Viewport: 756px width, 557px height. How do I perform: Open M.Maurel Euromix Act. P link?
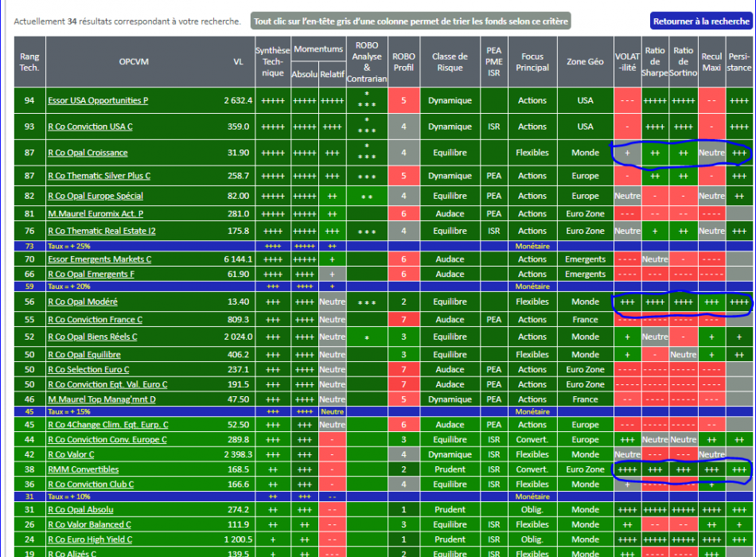(x=95, y=213)
